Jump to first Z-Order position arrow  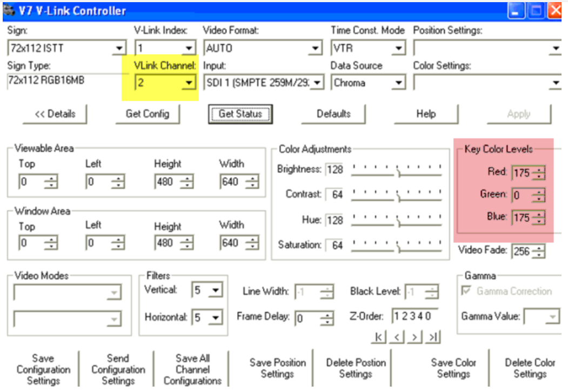click(380, 338)
